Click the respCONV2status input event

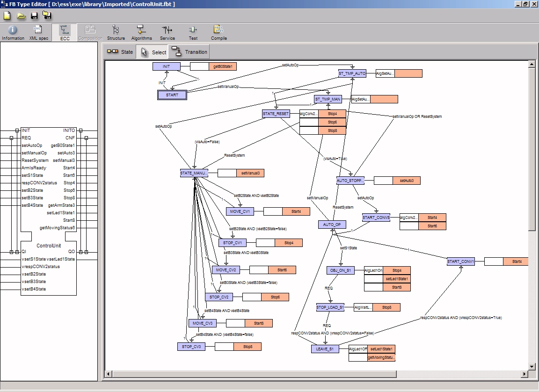(39, 183)
